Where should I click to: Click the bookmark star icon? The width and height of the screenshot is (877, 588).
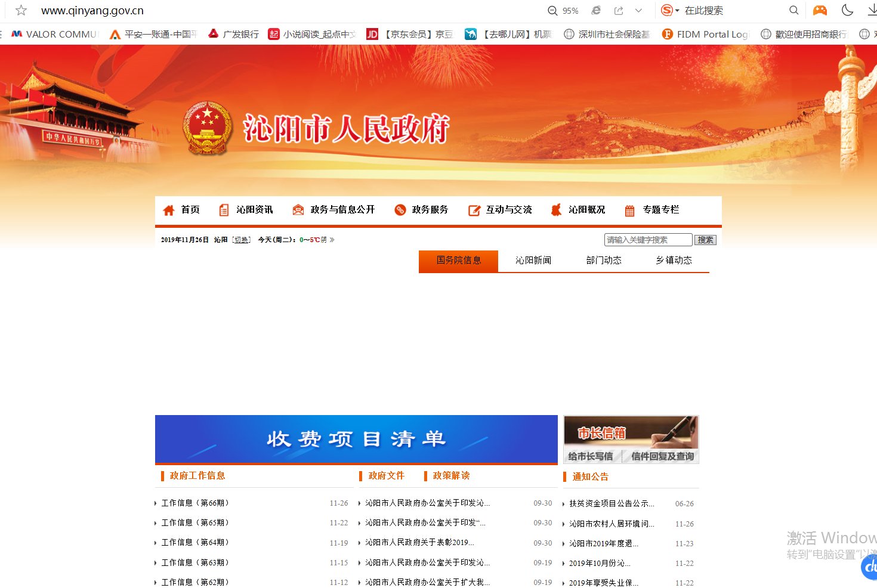[x=20, y=10]
